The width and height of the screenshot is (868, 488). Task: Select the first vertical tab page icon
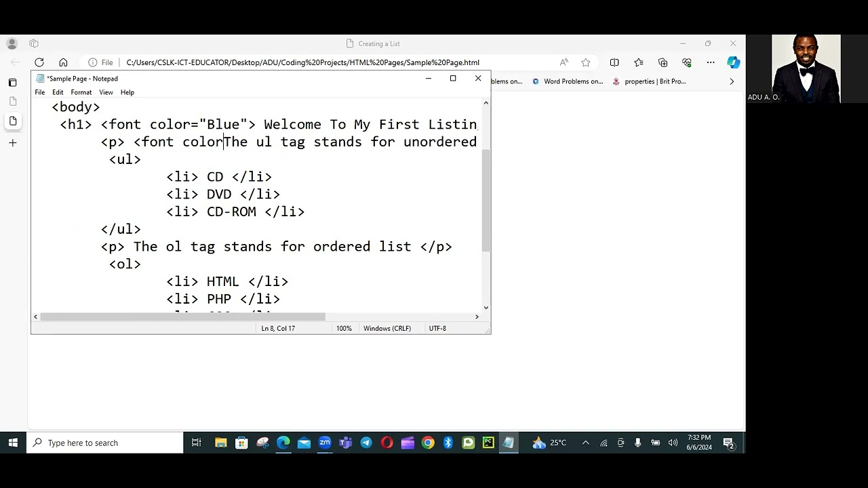coord(13,101)
